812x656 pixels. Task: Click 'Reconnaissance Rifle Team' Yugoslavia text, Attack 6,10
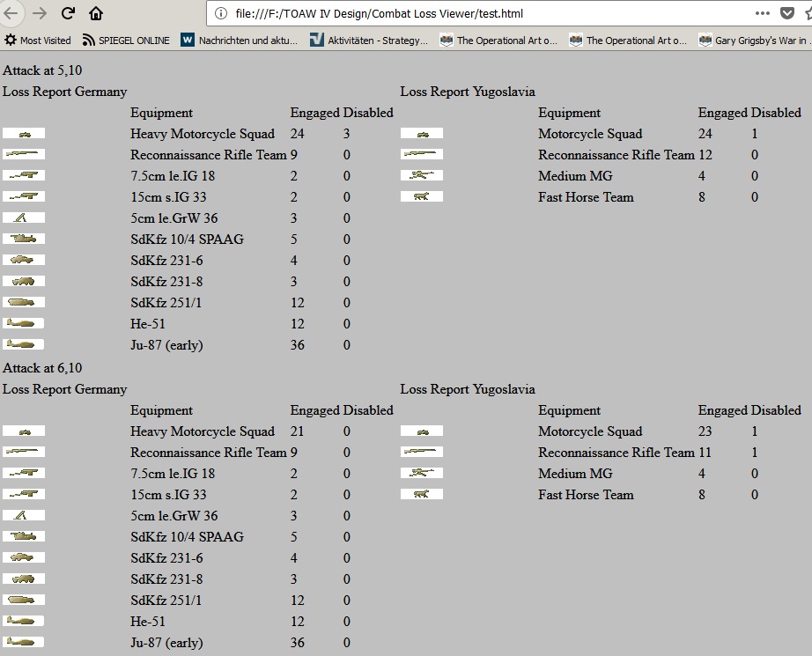616,453
